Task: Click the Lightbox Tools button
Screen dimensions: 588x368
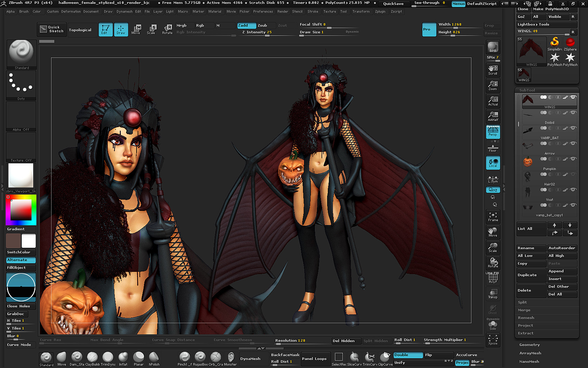Action: point(546,25)
